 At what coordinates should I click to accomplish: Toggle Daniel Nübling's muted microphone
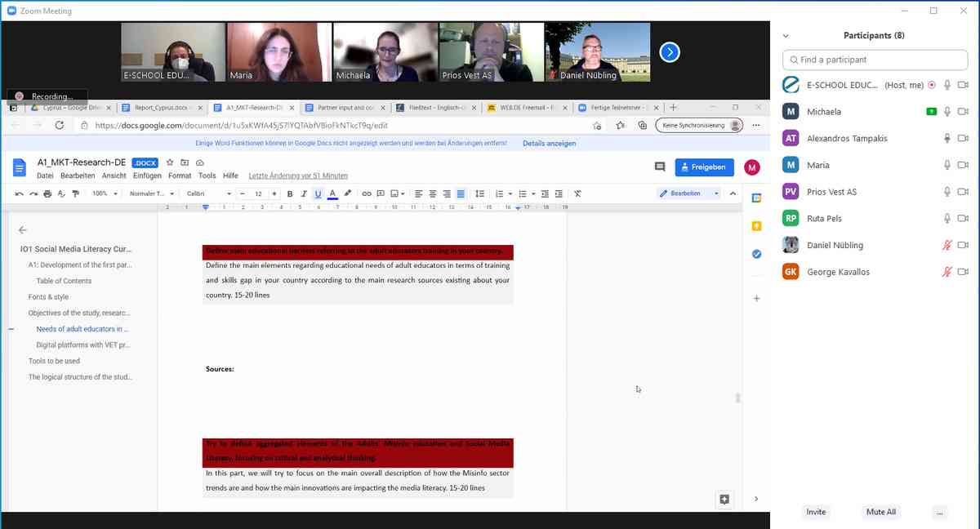click(947, 245)
